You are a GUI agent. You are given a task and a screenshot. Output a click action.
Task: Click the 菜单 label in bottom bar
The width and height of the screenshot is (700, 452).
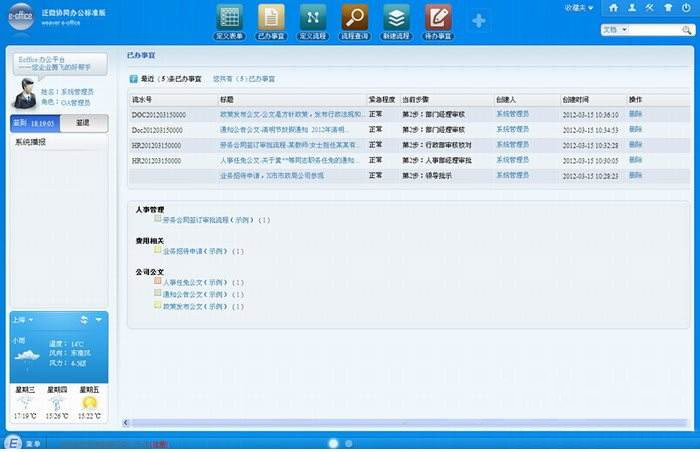pyautogui.click(x=33, y=444)
